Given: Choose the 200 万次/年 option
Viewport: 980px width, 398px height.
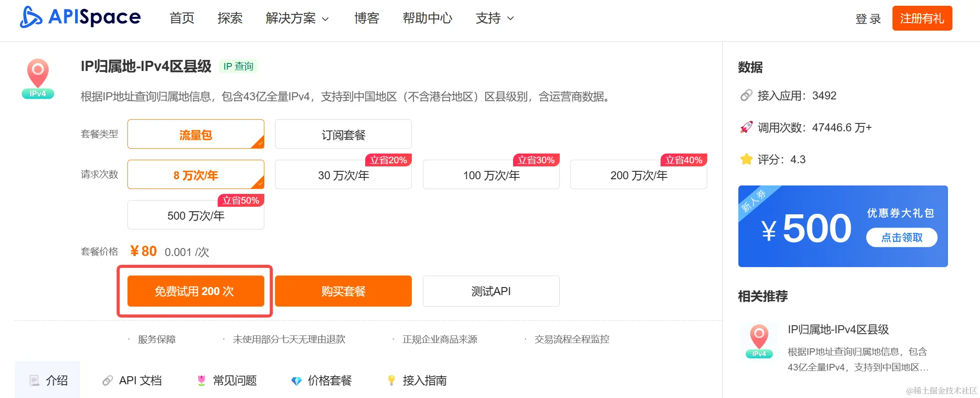Looking at the screenshot, I should pos(639,174).
